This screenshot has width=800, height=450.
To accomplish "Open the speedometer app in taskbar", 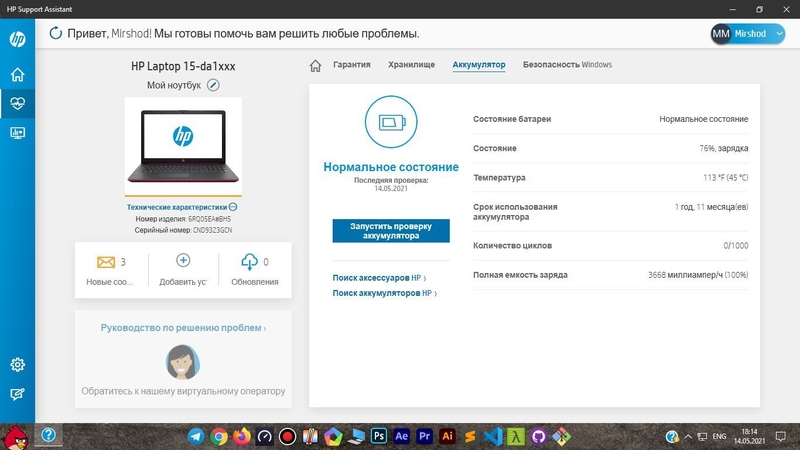I will click(264, 437).
